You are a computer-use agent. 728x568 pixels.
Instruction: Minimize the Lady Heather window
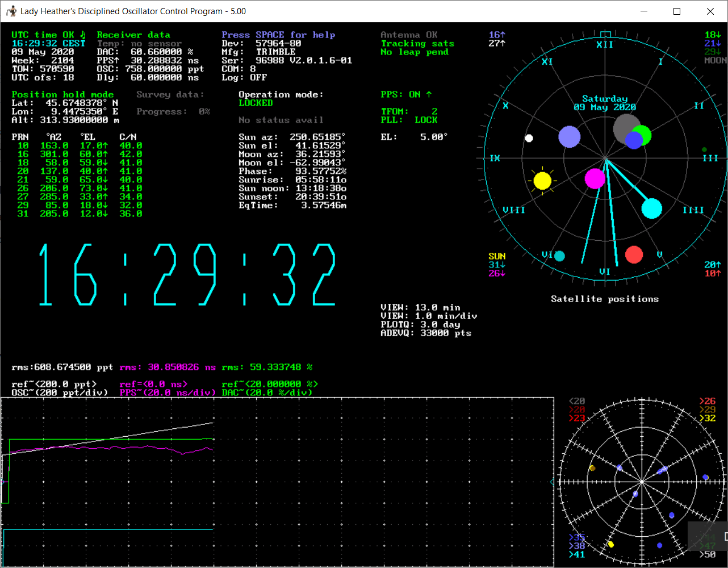tap(643, 11)
